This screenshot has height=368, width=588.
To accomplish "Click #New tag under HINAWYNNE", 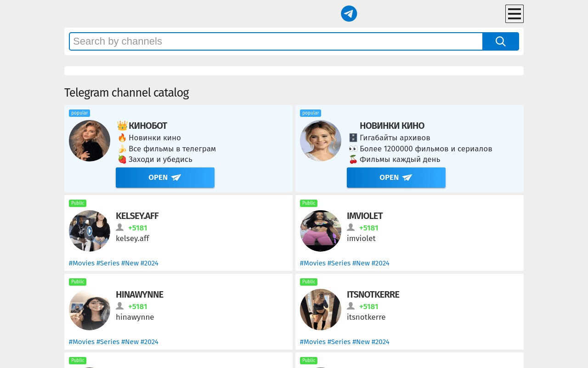I will click(130, 342).
